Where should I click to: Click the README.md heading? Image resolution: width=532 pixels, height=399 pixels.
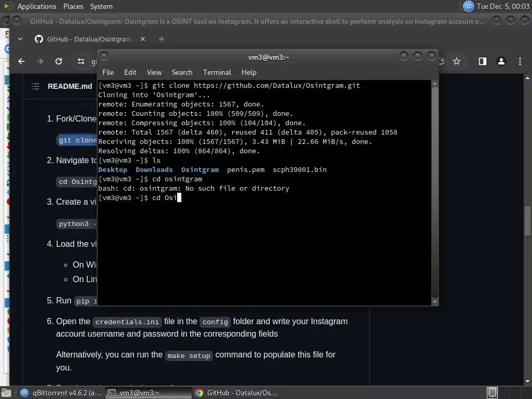[70, 86]
